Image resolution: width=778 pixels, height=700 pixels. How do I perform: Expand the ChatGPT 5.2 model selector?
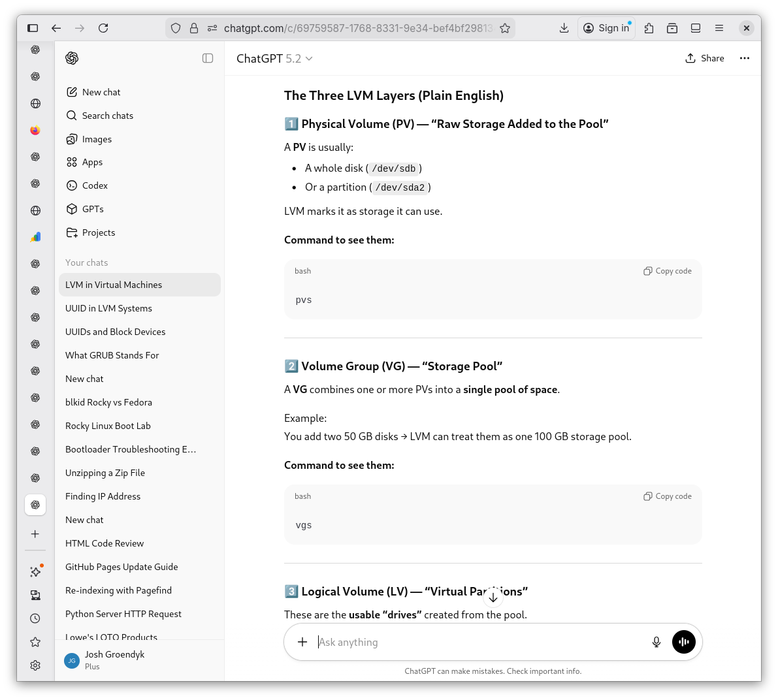(274, 59)
